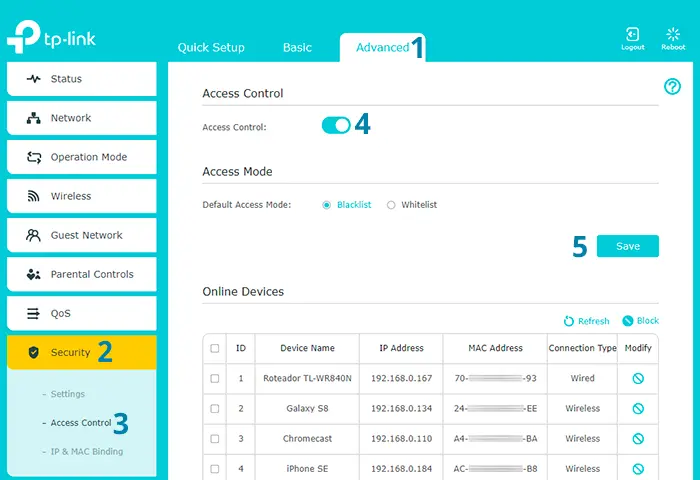Click the Block icon above table
700x480 pixels.
[628, 321]
